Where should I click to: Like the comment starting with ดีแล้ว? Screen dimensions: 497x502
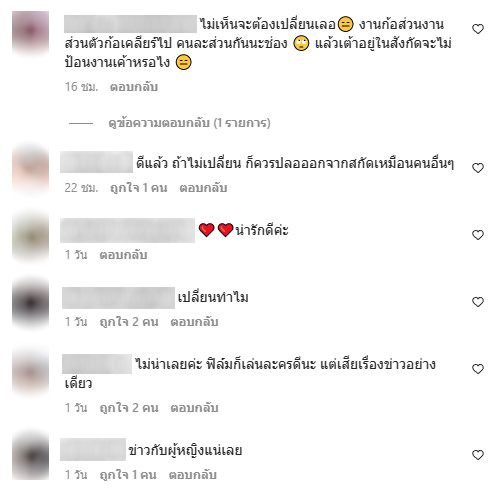[478, 168]
